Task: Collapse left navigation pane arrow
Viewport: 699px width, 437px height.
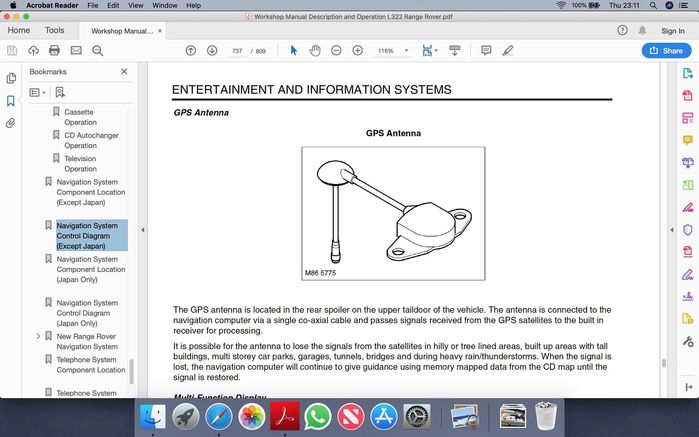Action: pyautogui.click(x=143, y=230)
